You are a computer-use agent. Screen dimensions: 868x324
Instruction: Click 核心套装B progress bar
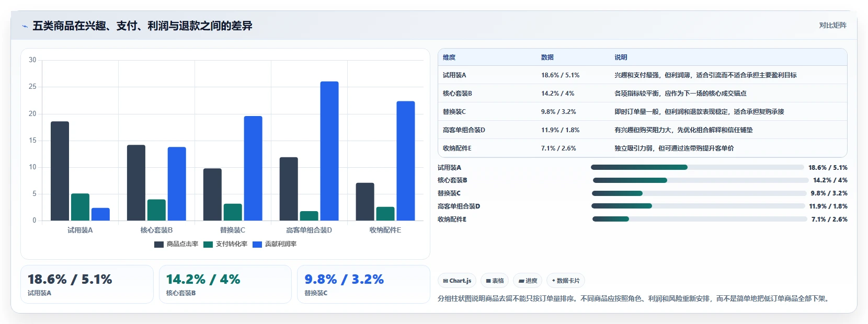[700, 180]
